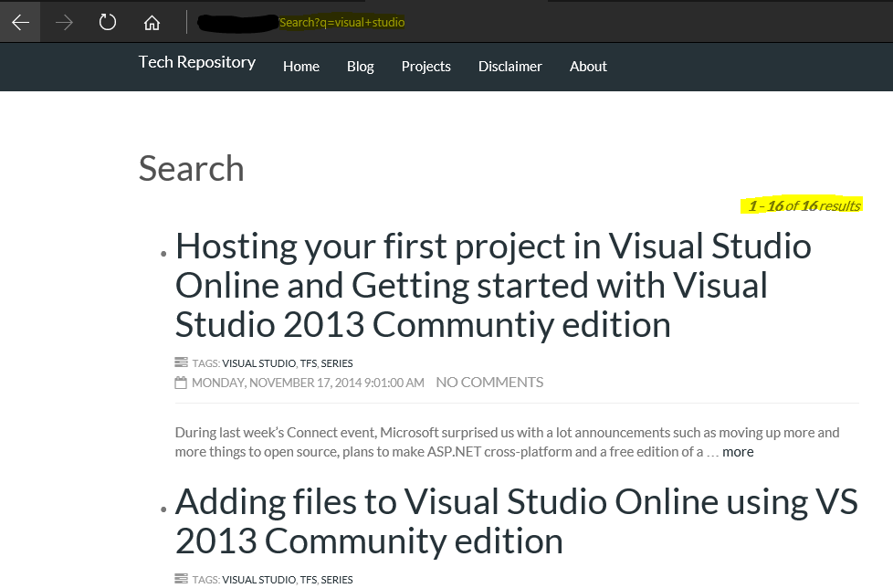Click the NO COMMENTS link
The width and height of the screenshot is (893, 588).
click(489, 383)
